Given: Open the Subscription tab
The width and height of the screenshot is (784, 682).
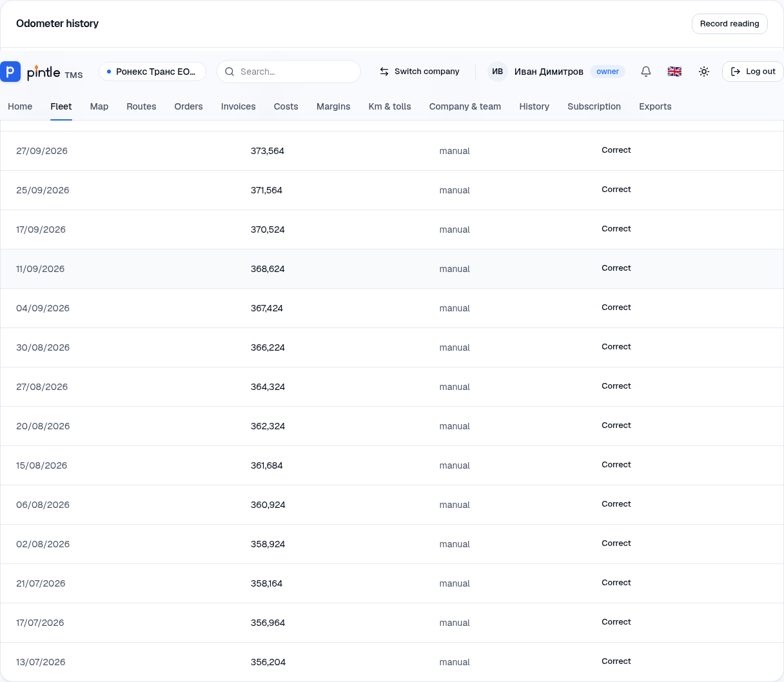Looking at the screenshot, I should click(x=594, y=106).
